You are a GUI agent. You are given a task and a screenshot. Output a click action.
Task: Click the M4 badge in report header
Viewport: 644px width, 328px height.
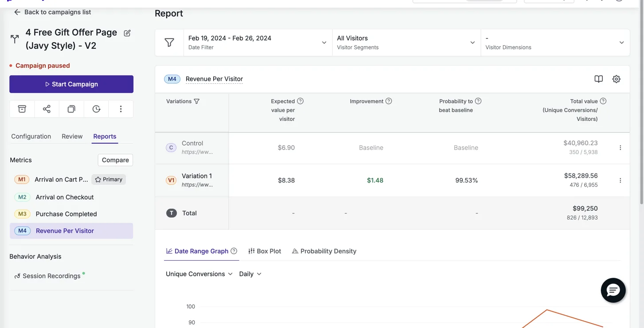[x=172, y=79]
